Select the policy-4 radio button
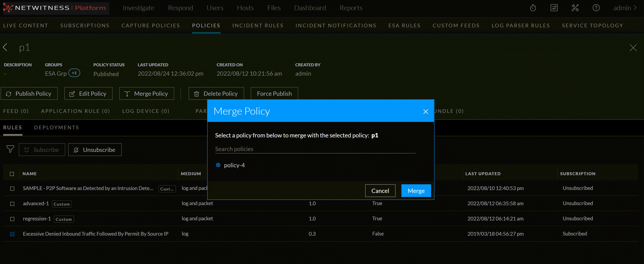The width and height of the screenshot is (644, 264). [218, 165]
